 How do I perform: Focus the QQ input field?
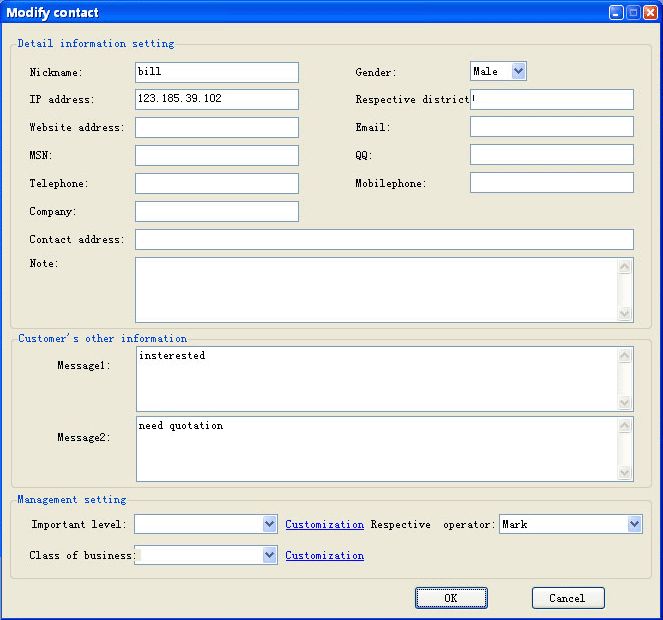tap(552, 154)
